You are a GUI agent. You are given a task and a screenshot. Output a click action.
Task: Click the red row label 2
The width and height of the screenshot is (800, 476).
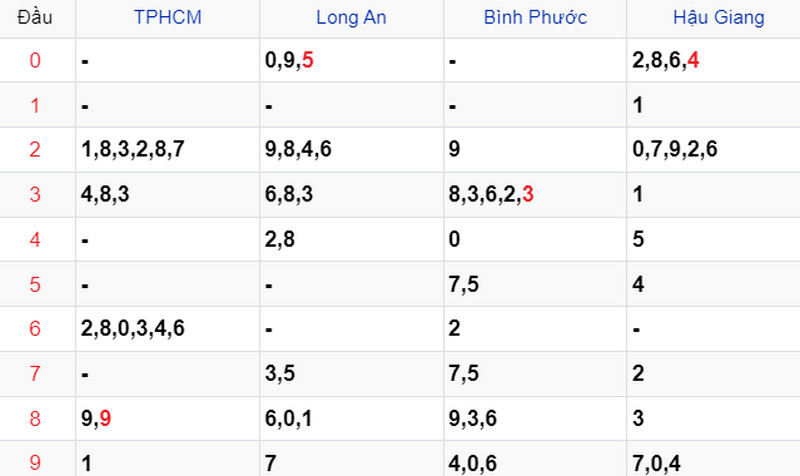click(35, 149)
